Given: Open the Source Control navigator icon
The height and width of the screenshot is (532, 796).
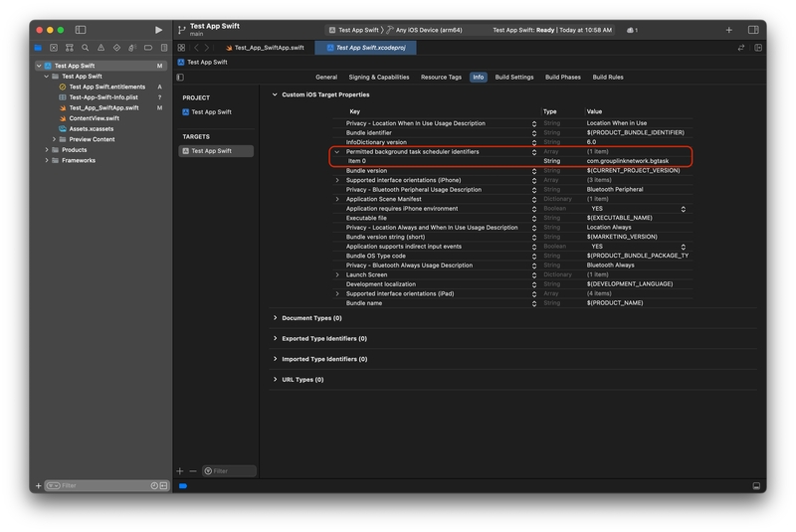Looking at the screenshot, I should 54,48.
